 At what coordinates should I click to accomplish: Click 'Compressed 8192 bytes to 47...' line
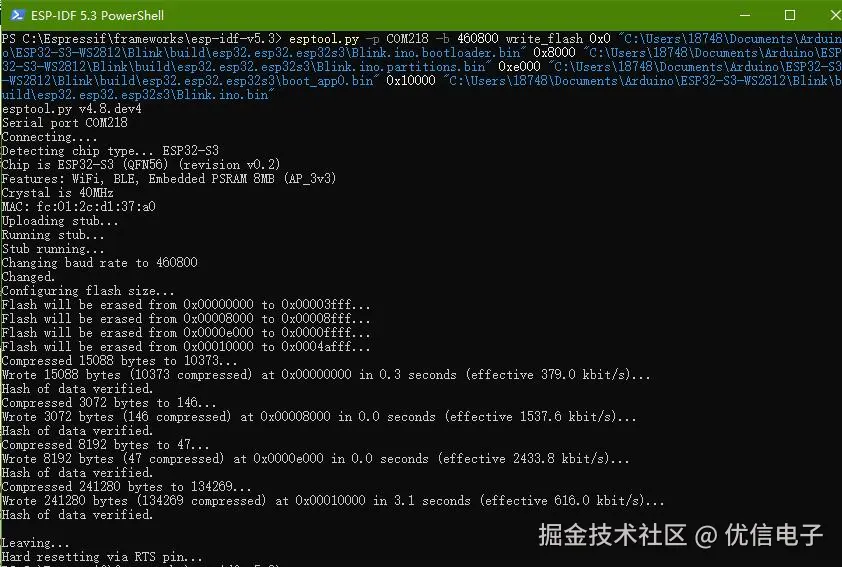point(105,445)
